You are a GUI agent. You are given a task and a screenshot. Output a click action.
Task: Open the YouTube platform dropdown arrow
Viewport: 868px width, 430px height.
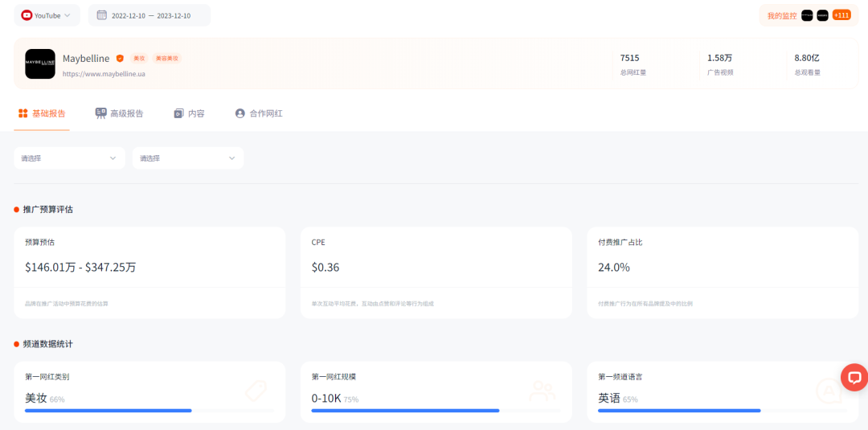coord(68,15)
